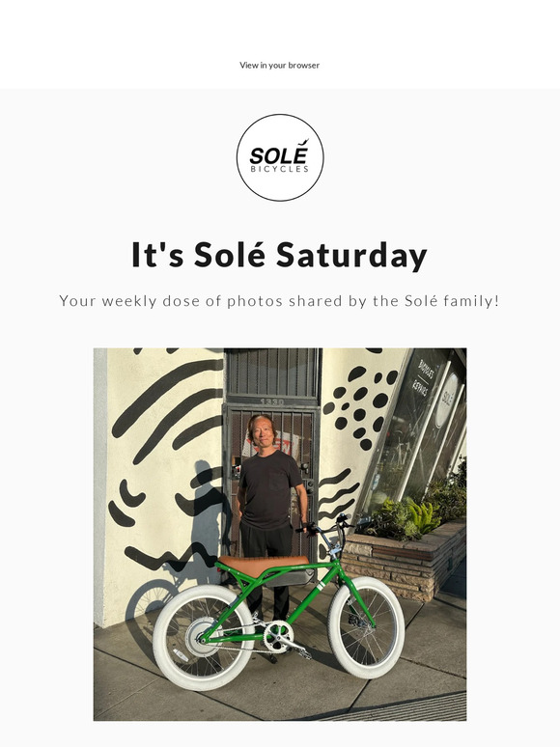Click the Solé Bicycles circular logo
The width and height of the screenshot is (560, 747).
tap(280, 157)
